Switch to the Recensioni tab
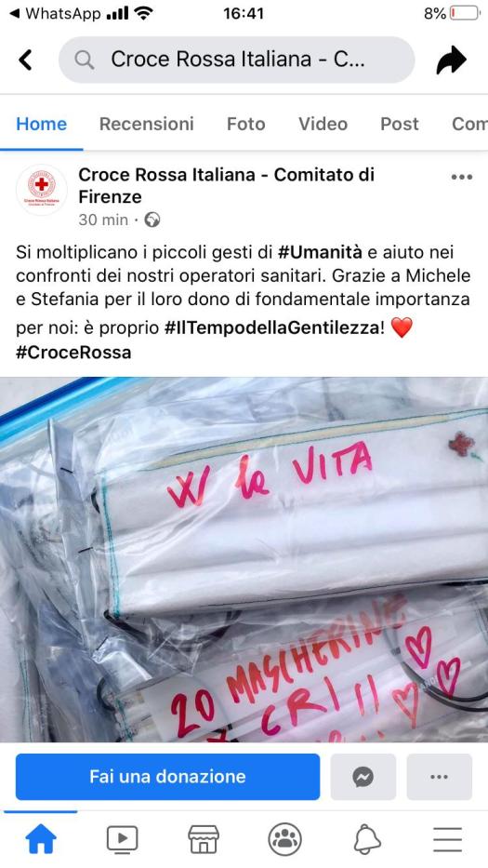This screenshot has height=868, width=488. coord(147,124)
